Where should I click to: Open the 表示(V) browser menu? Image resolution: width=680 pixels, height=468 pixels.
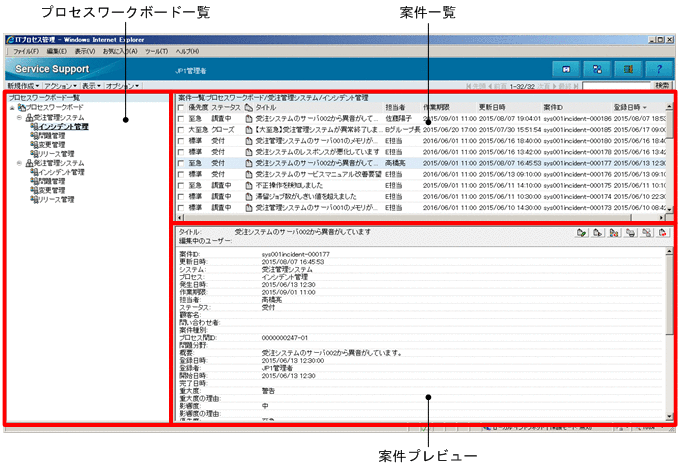(x=85, y=51)
